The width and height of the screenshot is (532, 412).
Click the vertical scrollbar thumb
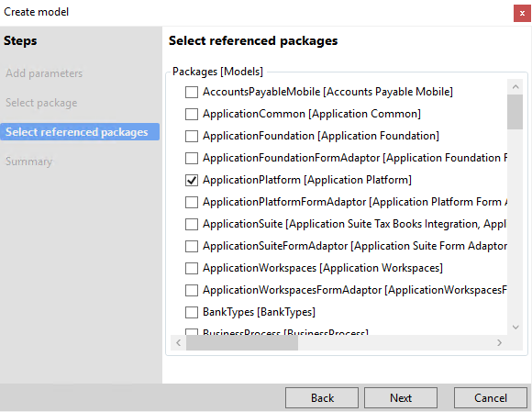point(515,112)
